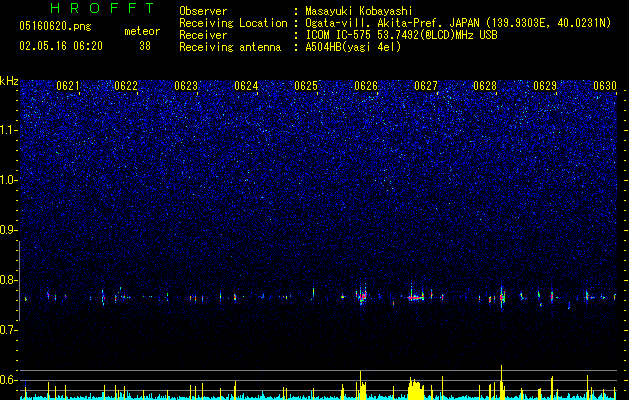
Task: Click the Receiving Location label
Action: [x=233, y=23]
